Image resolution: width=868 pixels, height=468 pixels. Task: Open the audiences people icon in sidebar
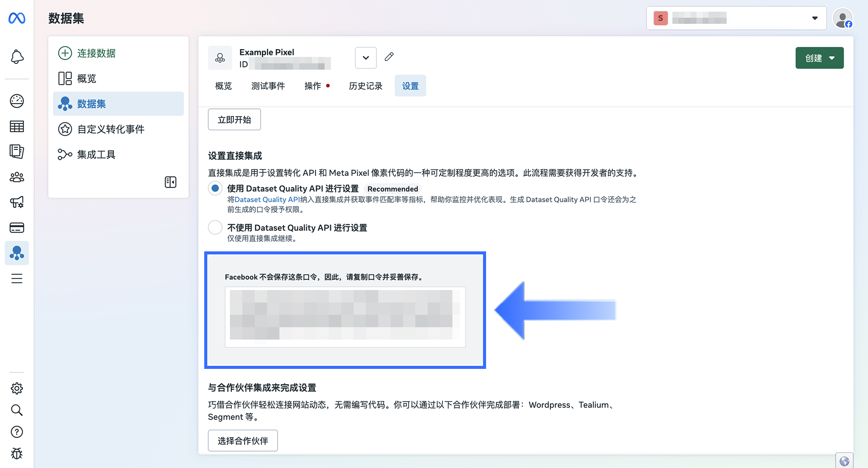tap(17, 177)
